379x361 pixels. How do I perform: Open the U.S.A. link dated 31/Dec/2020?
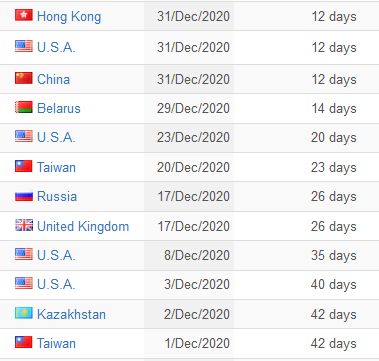point(56,47)
